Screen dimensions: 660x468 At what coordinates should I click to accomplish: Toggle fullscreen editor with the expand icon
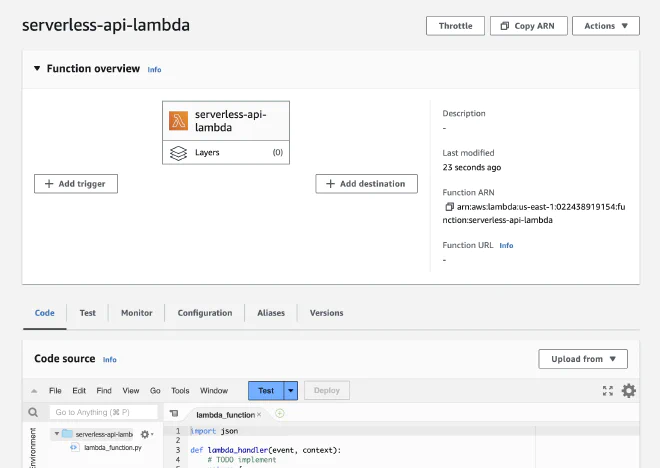tap(607, 391)
